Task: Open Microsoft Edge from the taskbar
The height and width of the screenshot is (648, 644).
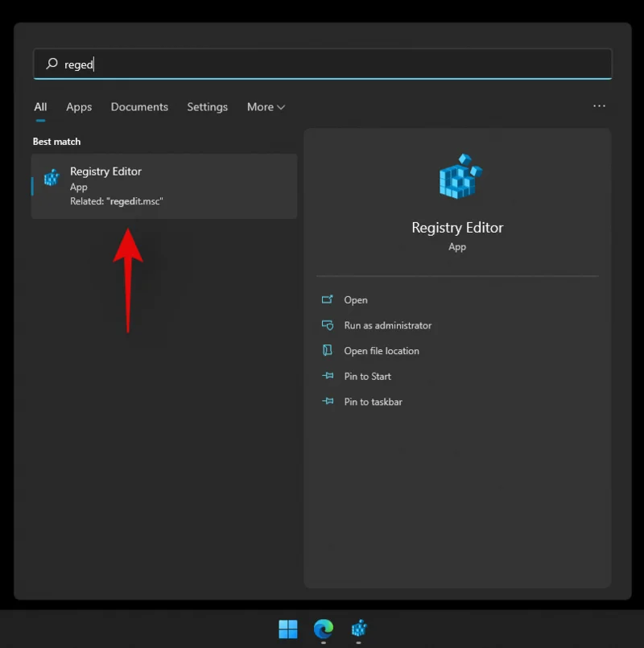Action: coord(324,629)
